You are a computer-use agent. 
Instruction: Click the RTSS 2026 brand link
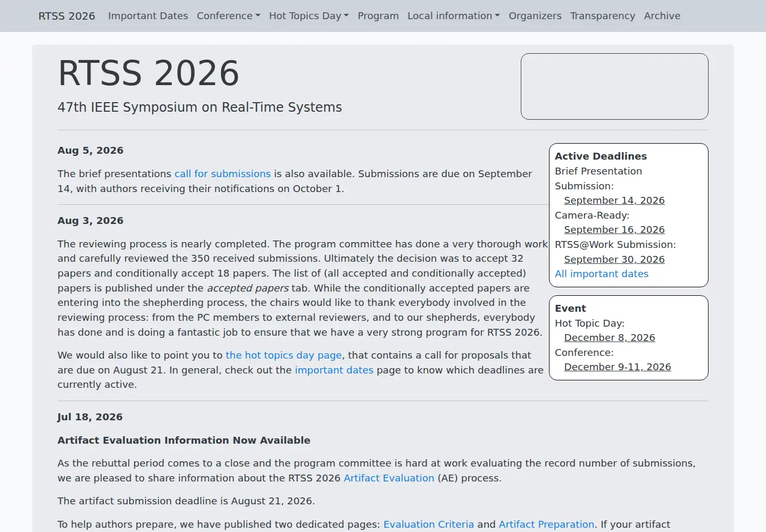coord(66,16)
